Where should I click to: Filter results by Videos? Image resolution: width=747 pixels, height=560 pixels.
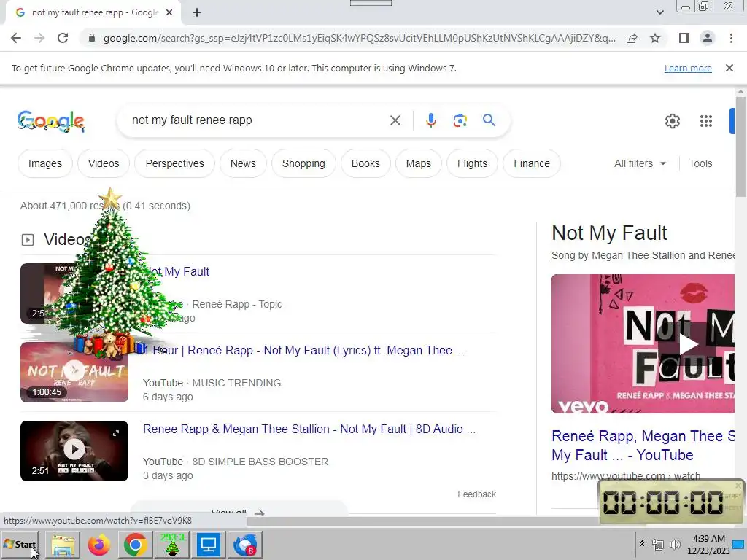coord(104,163)
